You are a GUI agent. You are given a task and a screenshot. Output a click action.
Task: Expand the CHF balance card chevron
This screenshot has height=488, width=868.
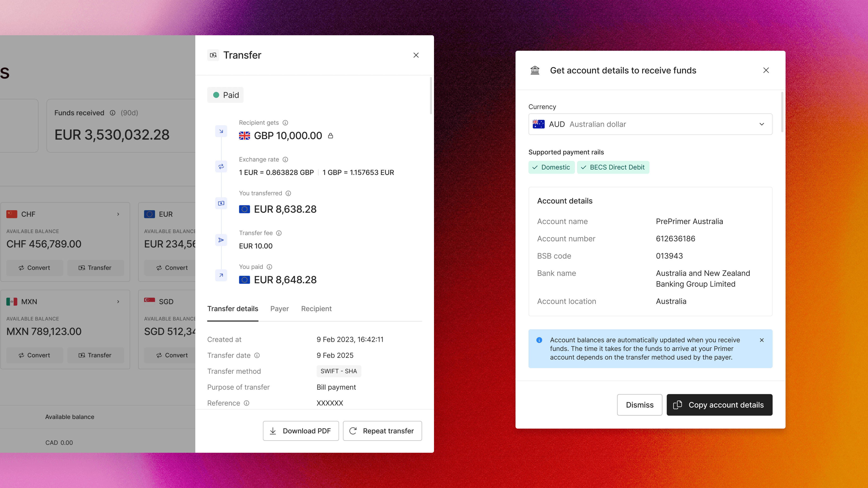118,214
